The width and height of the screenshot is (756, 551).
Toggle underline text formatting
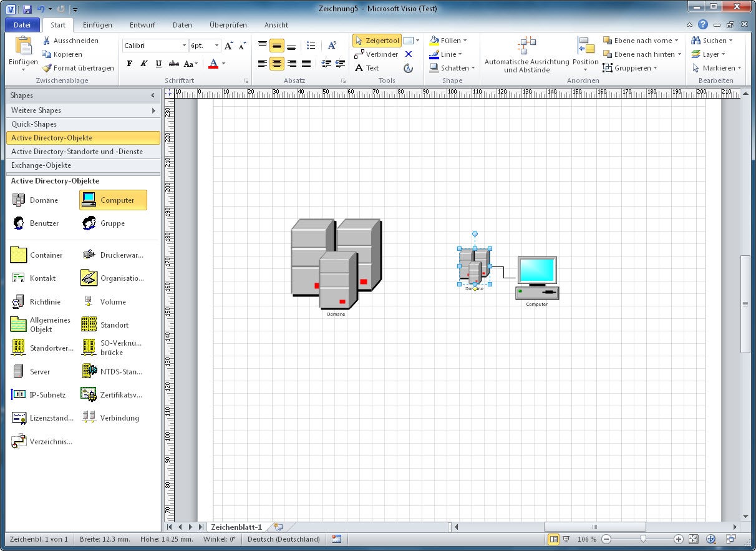click(158, 64)
